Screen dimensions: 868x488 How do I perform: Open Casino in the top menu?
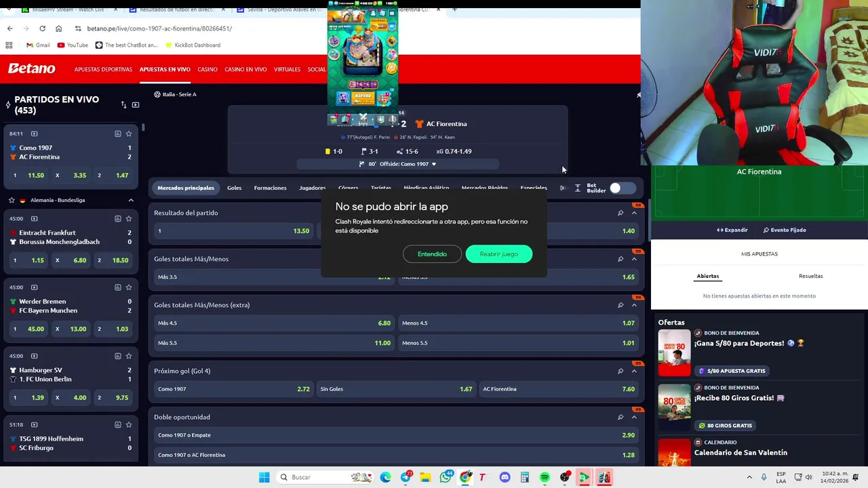[208, 69]
